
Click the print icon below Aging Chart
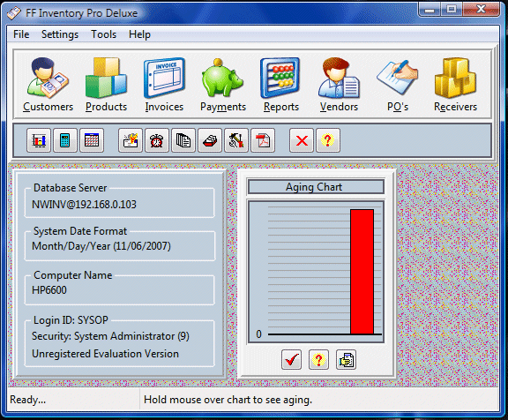coord(346,359)
